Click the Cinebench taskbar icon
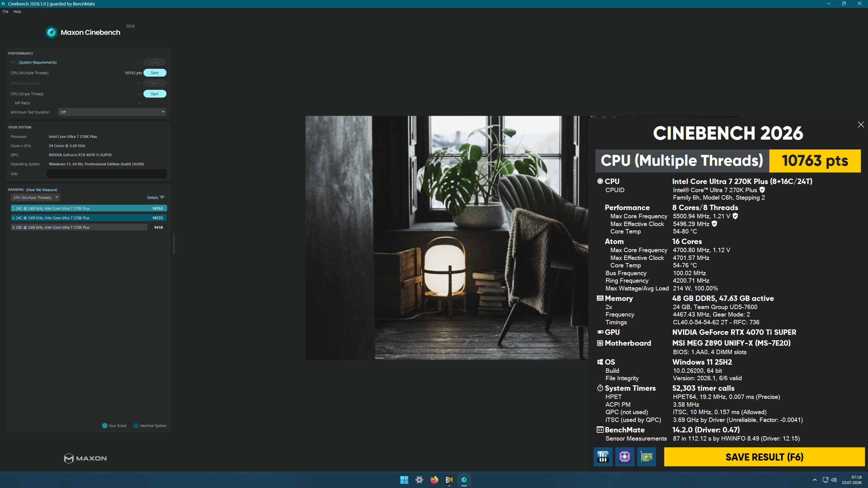Image resolution: width=868 pixels, height=488 pixels. (464, 480)
